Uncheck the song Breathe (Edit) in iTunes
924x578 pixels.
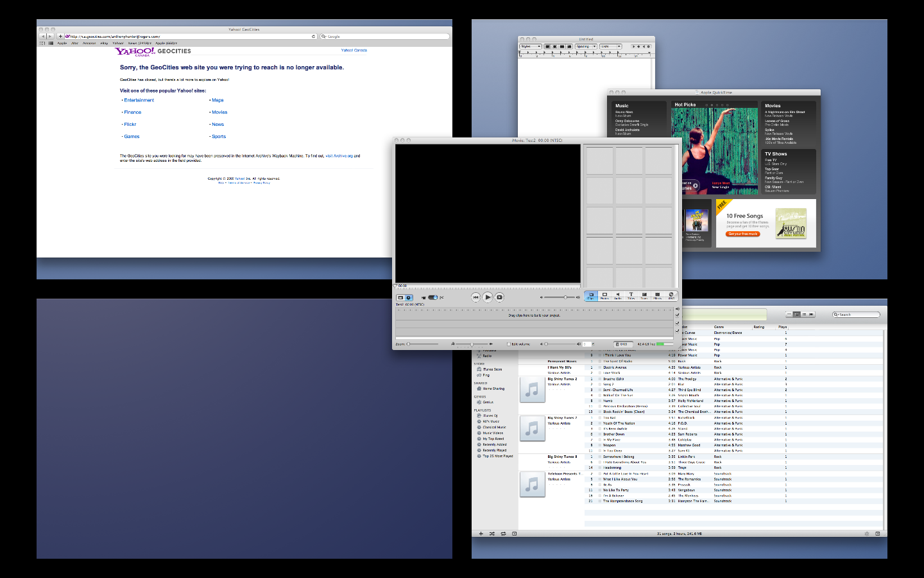click(x=600, y=379)
